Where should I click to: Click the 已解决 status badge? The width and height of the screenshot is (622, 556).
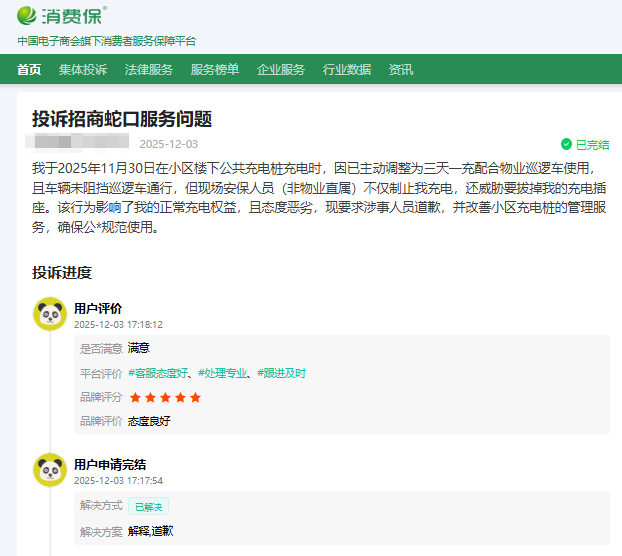(x=148, y=507)
